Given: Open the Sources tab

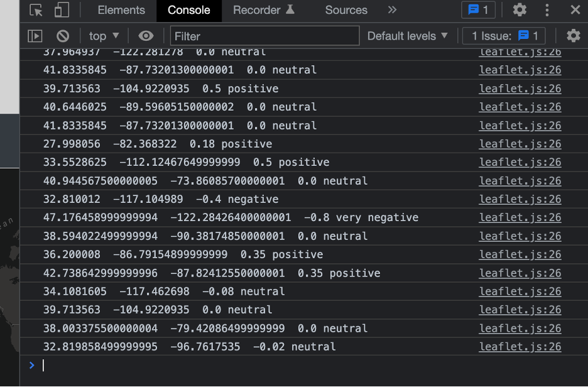Looking at the screenshot, I should pos(346,10).
